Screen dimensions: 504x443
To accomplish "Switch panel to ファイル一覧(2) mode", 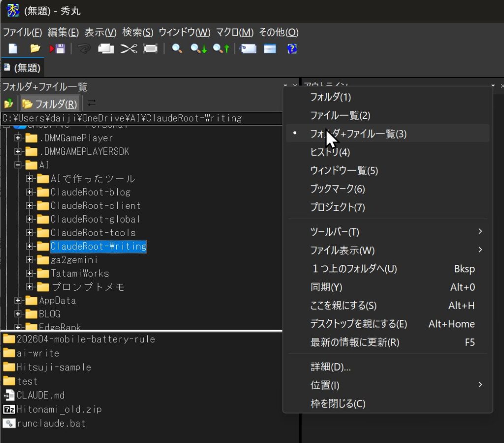I will coord(340,116).
